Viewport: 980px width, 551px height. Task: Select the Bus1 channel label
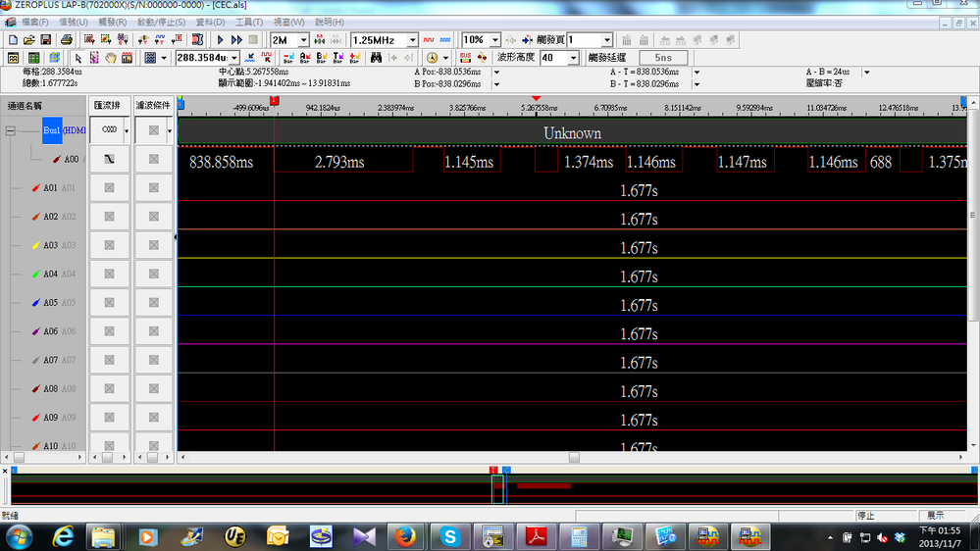[x=52, y=130]
